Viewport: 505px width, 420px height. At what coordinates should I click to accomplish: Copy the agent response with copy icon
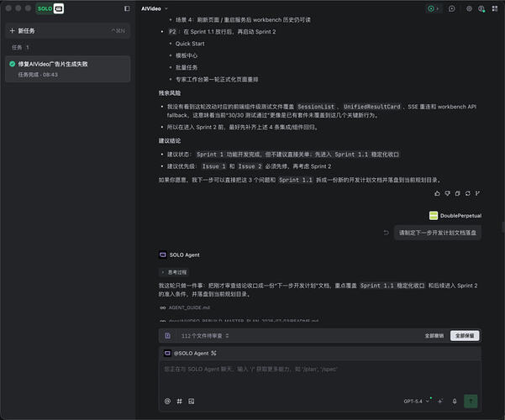457,193
